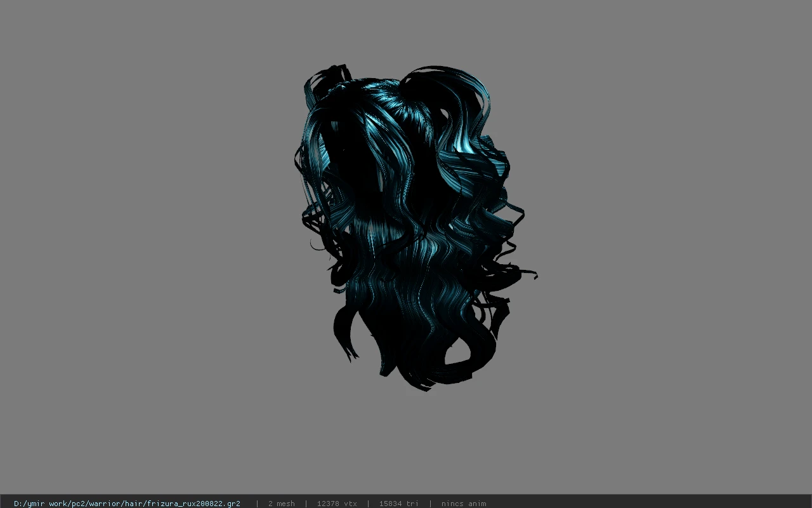The image size is (812, 508).
Task: Click the 'nincs anim' status text
Action: click(464, 504)
